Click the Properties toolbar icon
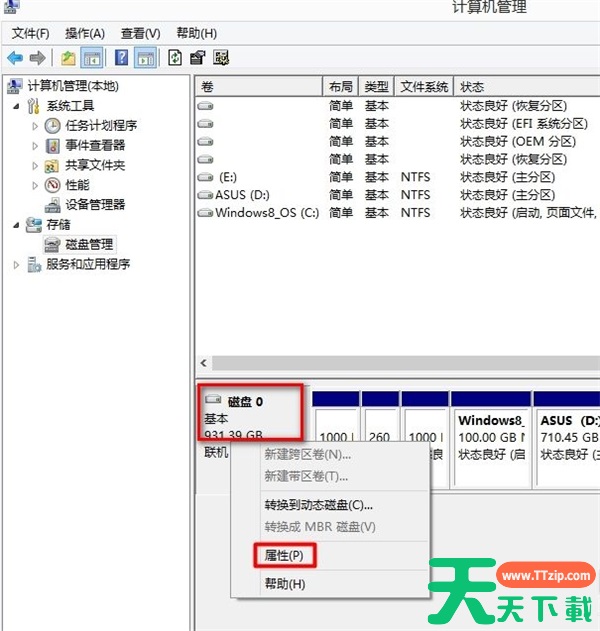The height and width of the screenshot is (631, 600). point(198,58)
